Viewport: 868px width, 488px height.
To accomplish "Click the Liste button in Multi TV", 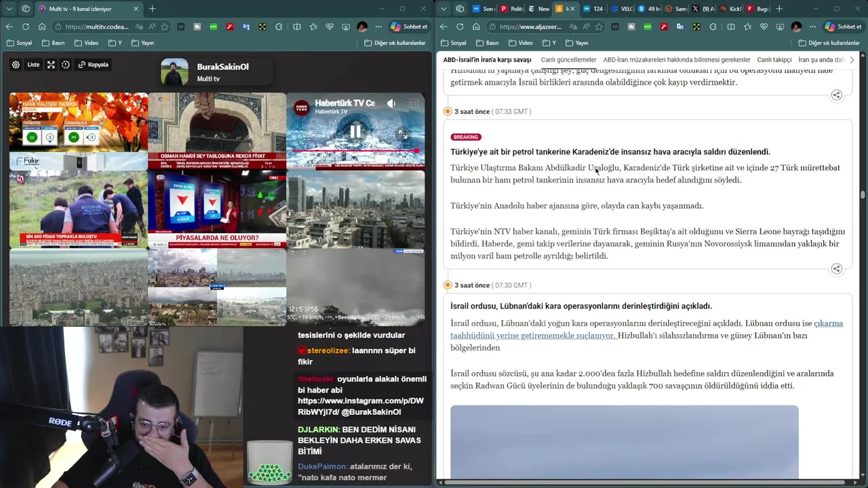I will pyautogui.click(x=33, y=65).
